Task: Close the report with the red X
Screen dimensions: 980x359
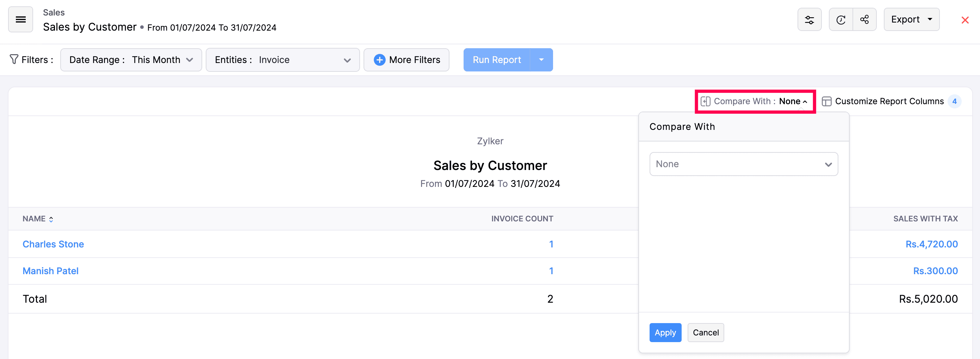Action: coord(965,20)
